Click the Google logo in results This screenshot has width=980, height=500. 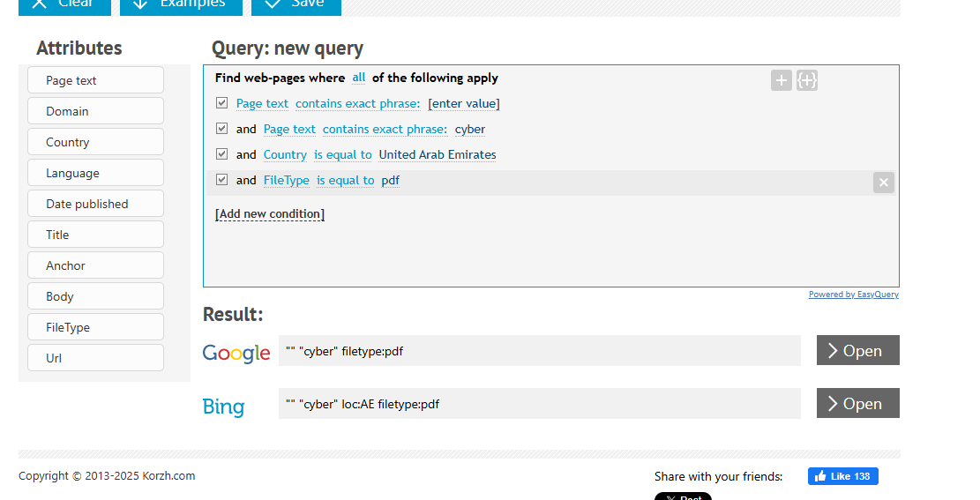(x=236, y=354)
